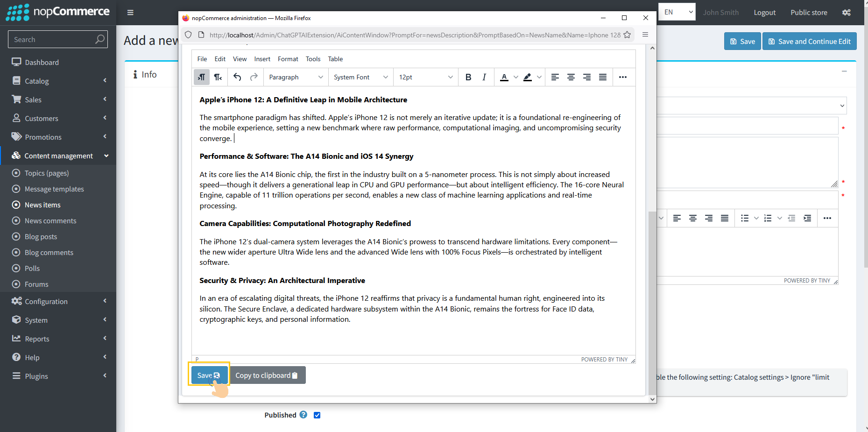
Task: Click the Redo icon in the editor toolbar
Action: 253,77
